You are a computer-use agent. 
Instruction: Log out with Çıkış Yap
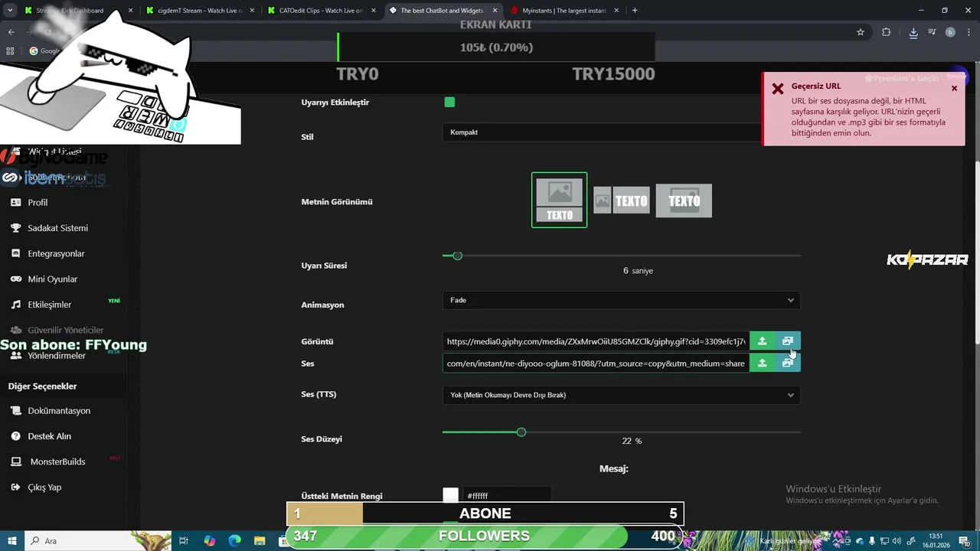[x=44, y=487]
